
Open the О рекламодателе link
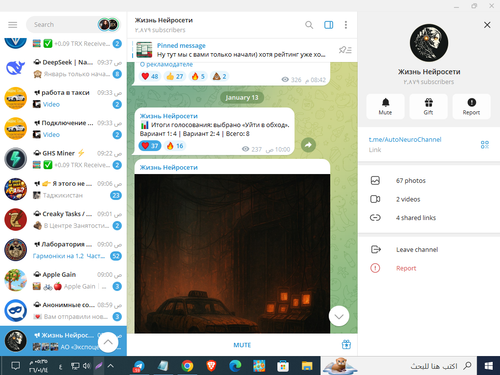[166, 64]
